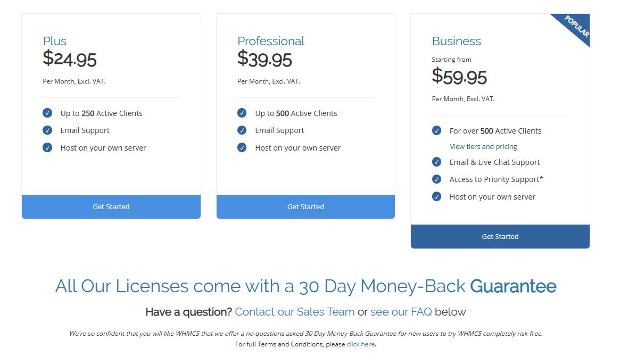This screenshot has width=620, height=364.
Task: Click Plus plan's Host on your own server checkmark
Action: 47,147
